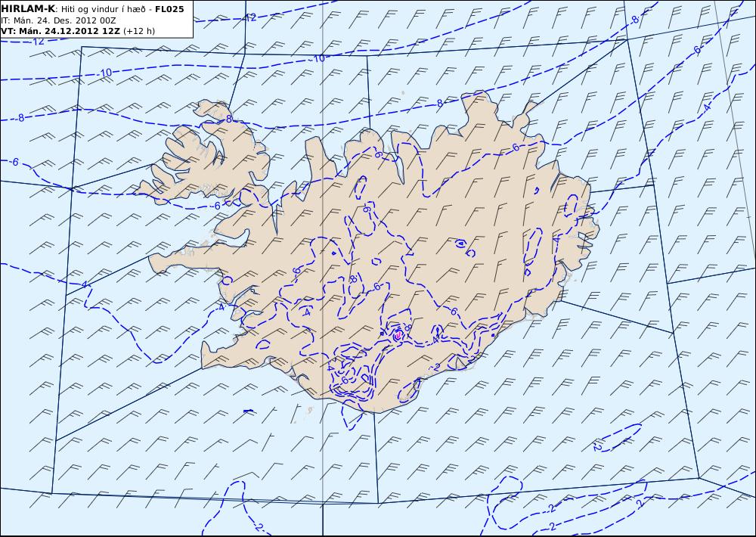Click the '(+12 h)' forecast offset text
The height and width of the screenshot is (537, 756).
[139, 31]
